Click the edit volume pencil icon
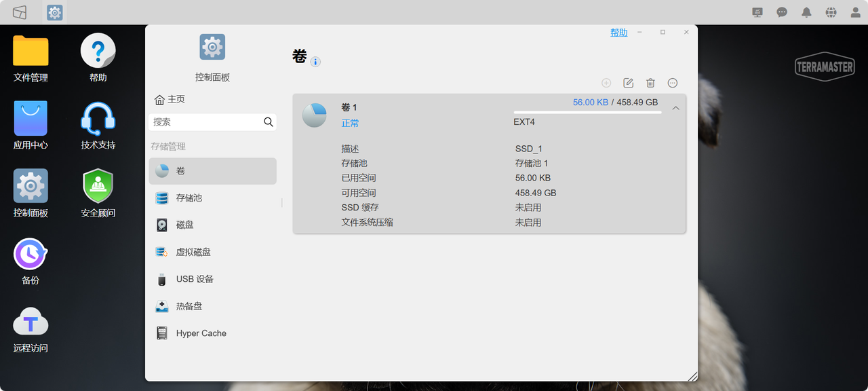868x391 pixels. (x=629, y=83)
